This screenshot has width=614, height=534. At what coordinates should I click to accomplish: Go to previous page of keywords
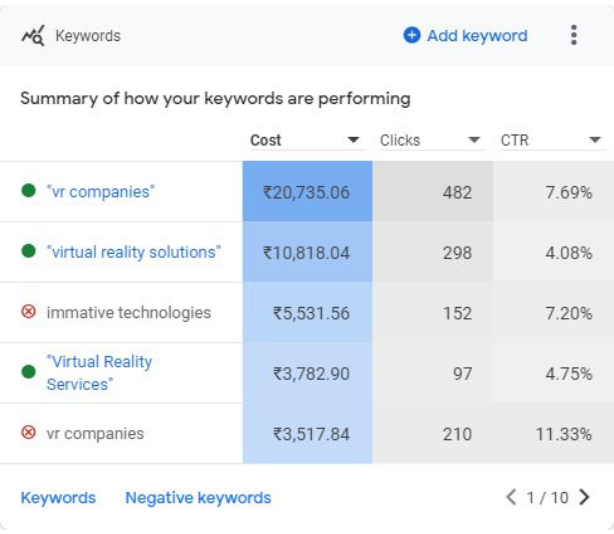pos(511,497)
